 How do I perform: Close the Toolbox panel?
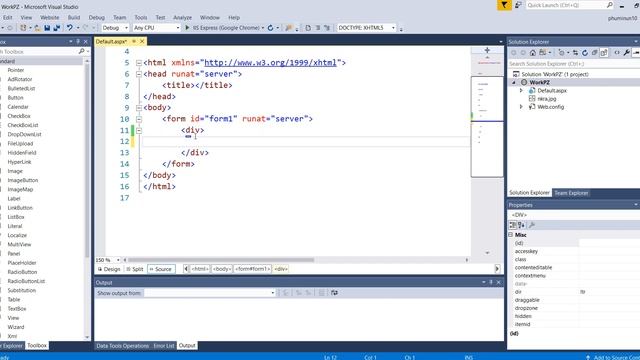tap(86, 42)
